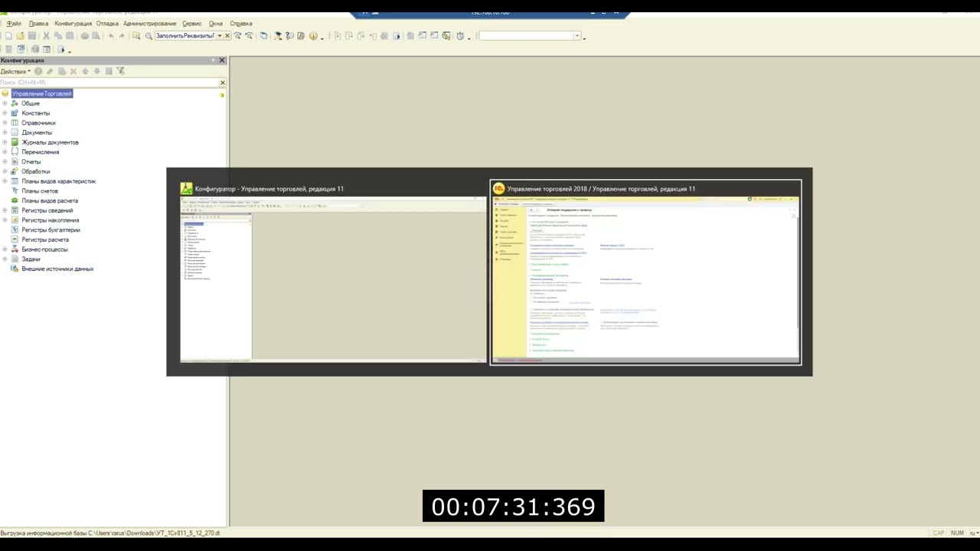Click the Open file folder icon
This screenshot has height=551, width=980.
coord(20,36)
